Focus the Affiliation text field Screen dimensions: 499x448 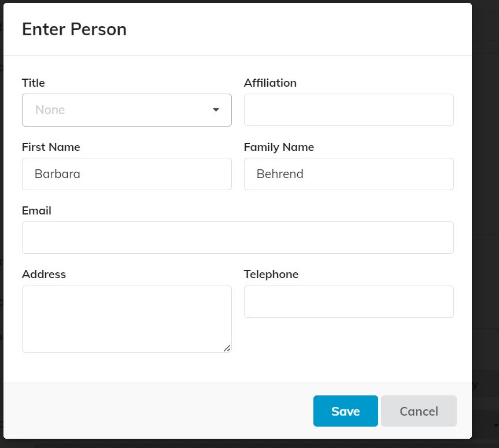point(349,110)
